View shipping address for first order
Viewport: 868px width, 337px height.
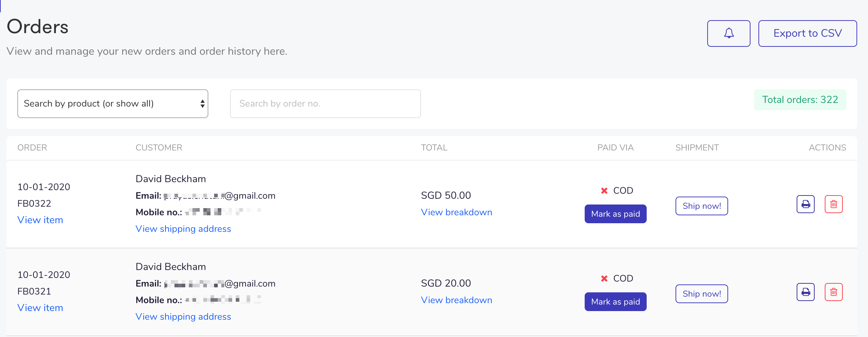coord(183,229)
